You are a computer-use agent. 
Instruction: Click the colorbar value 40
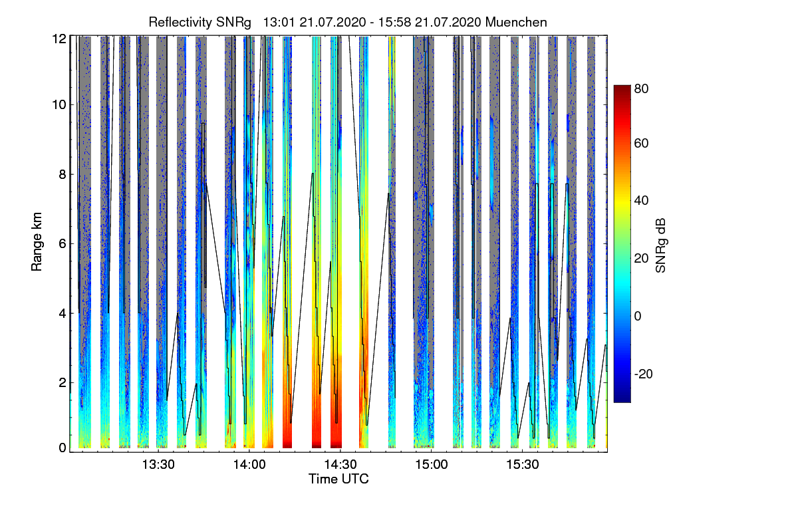pos(642,200)
